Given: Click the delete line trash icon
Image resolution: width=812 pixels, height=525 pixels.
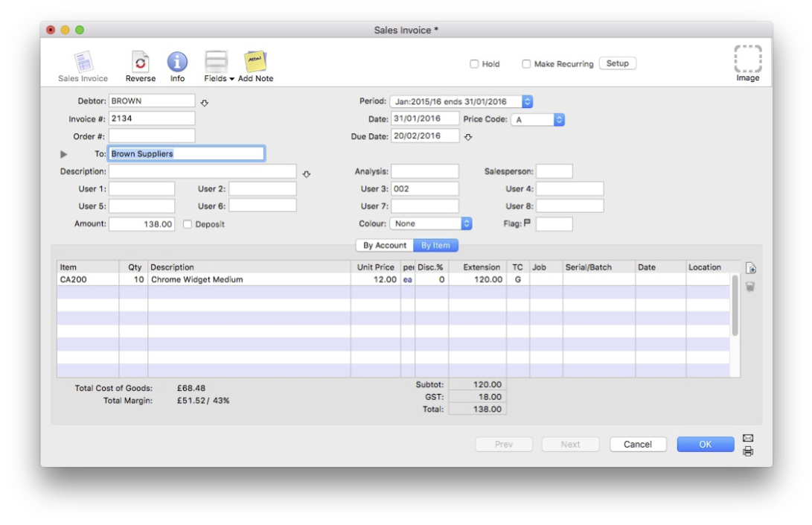Looking at the screenshot, I should point(750,287).
